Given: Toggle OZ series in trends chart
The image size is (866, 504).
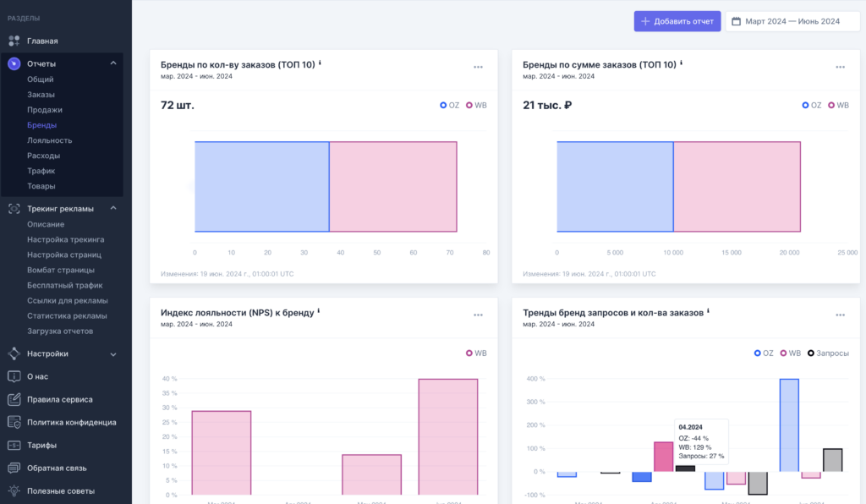Looking at the screenshot, I should [764, 353].
